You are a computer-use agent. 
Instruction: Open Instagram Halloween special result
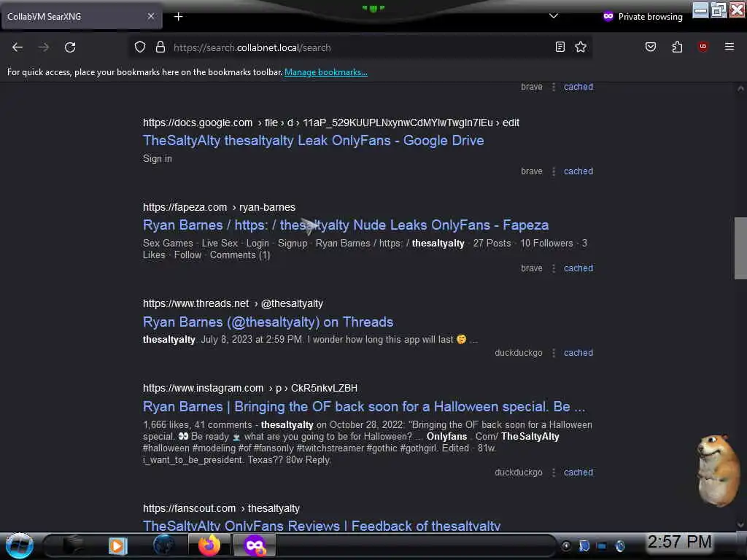[364, 407]
